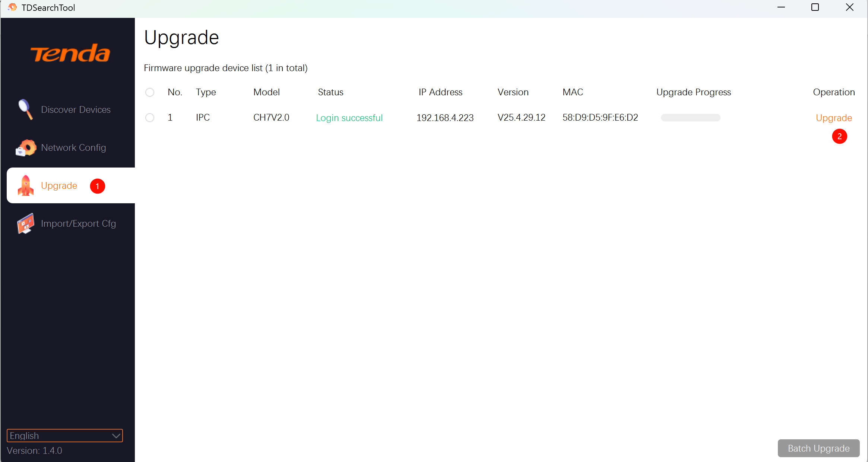The width and height of the screenshot is (868, 462).
Task: Select the radio for device row 1
Action: pos(150,118)
